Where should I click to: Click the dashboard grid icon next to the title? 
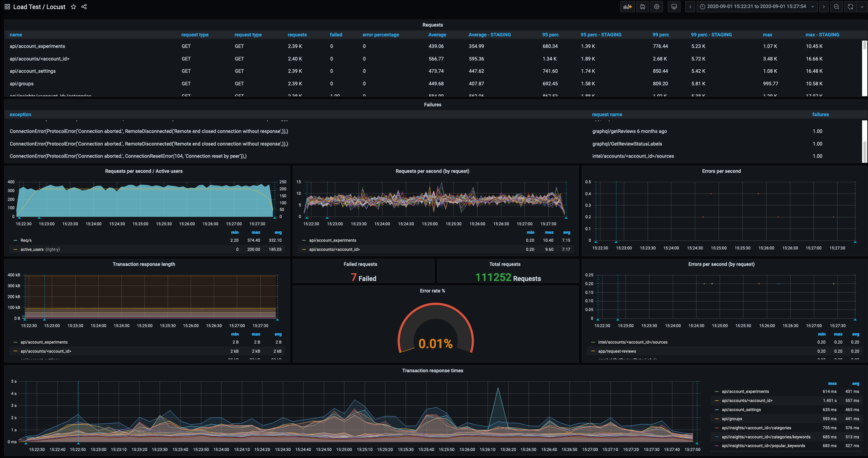click(7, 7)
